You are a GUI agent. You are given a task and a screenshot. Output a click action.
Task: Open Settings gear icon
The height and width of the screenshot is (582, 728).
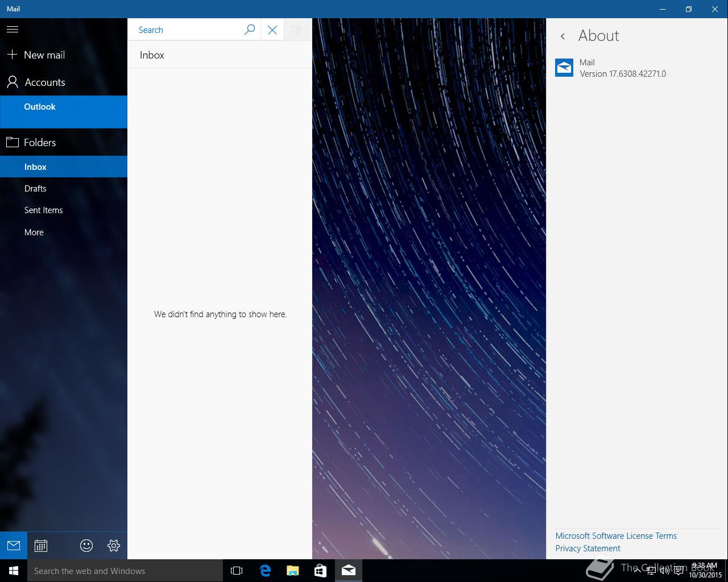(x=114, y=546)
